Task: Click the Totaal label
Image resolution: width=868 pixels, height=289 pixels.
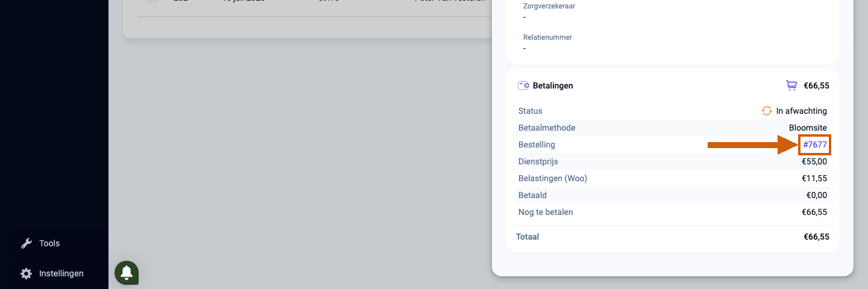Action: pos(527,237)
